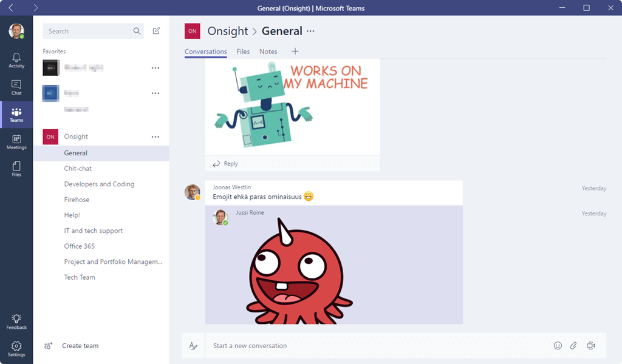Click the Onsight team name in sidebar
This screenshot has height=364, width=622.
pyautogui.click(x=76, y=136)
